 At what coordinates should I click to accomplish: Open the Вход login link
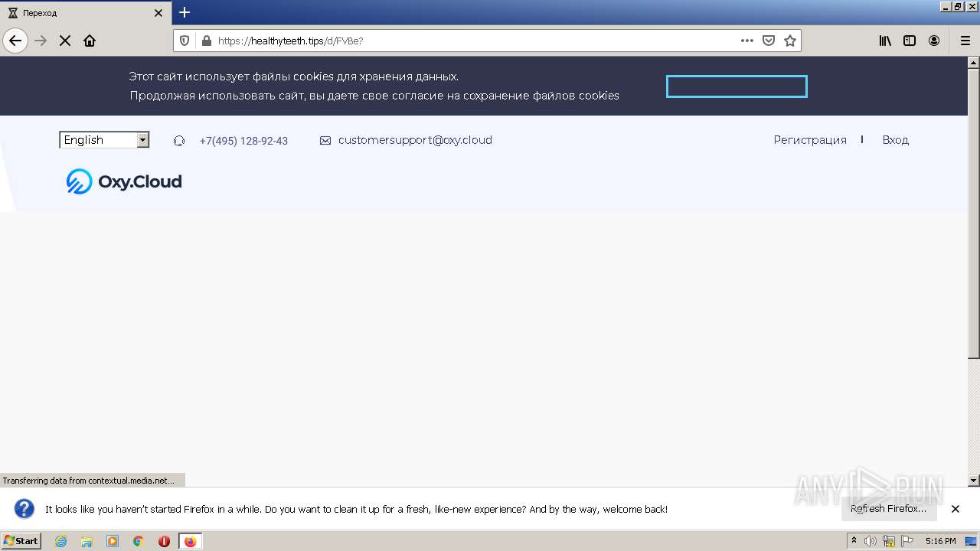click(x=895, y=140)
